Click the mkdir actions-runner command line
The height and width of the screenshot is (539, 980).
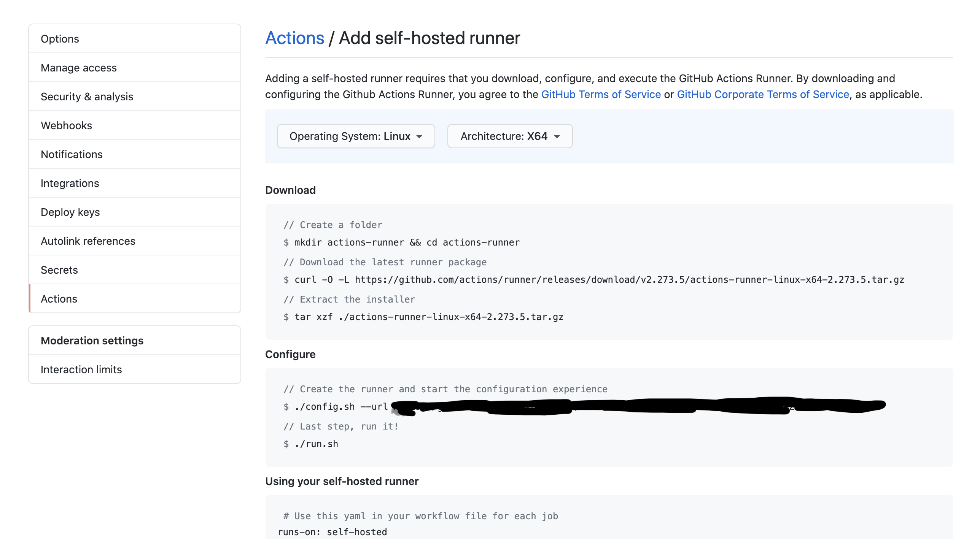pos(406,243)
